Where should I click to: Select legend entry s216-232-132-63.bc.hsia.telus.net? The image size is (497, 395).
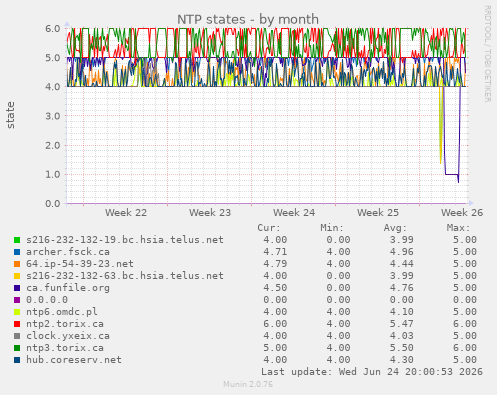click(x=125, y=276)
